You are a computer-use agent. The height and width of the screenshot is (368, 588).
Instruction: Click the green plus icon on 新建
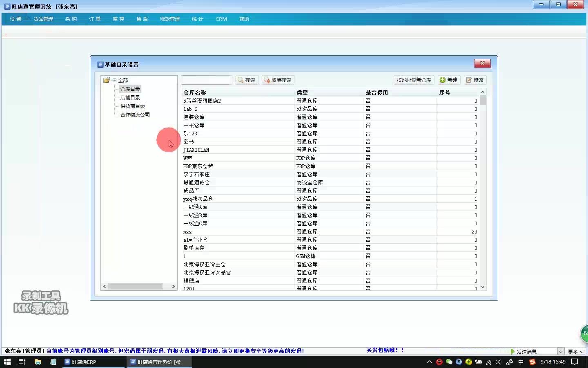click(443, 80)
